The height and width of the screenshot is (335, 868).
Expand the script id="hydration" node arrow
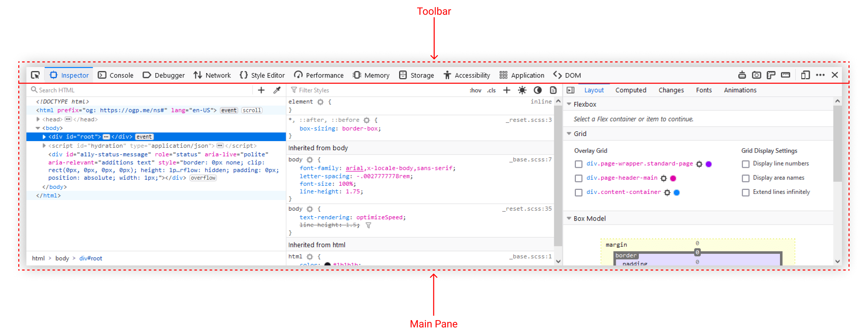click(44, 146)
